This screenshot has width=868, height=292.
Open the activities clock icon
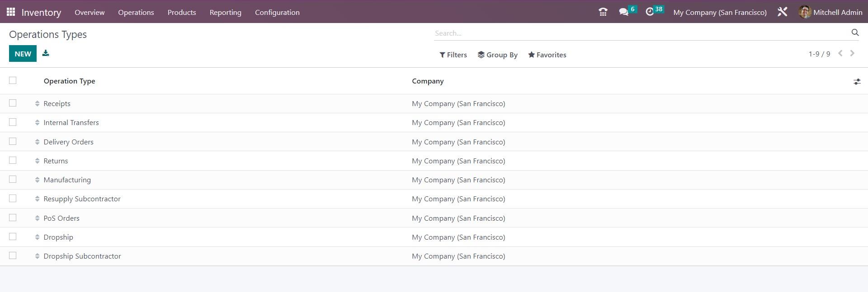coord(650,12)
